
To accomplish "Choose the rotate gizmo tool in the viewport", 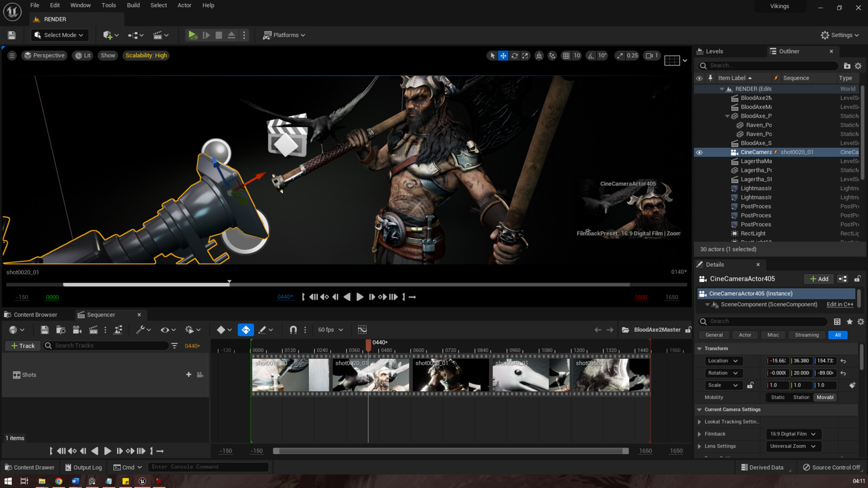I will click(x=514, y=55).
